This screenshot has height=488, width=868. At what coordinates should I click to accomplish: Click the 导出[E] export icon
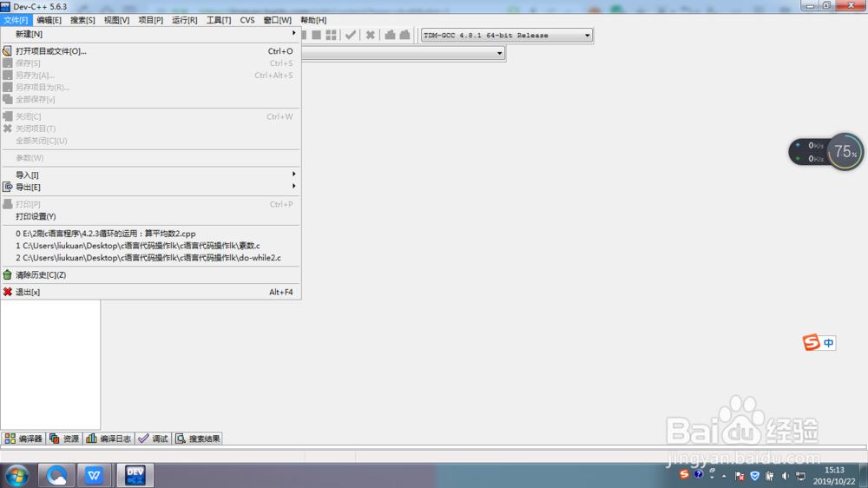pyautogui.click(x=7, y=188)
